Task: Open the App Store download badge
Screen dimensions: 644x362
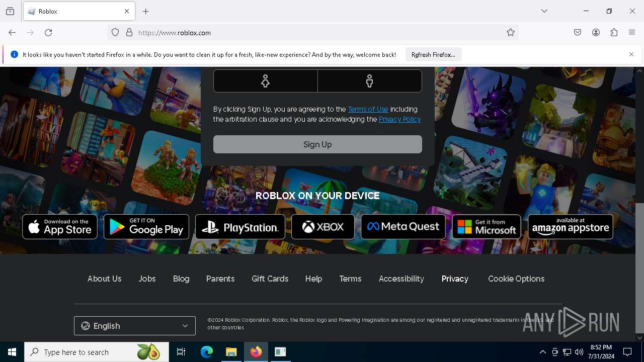Action: point(60,227)
